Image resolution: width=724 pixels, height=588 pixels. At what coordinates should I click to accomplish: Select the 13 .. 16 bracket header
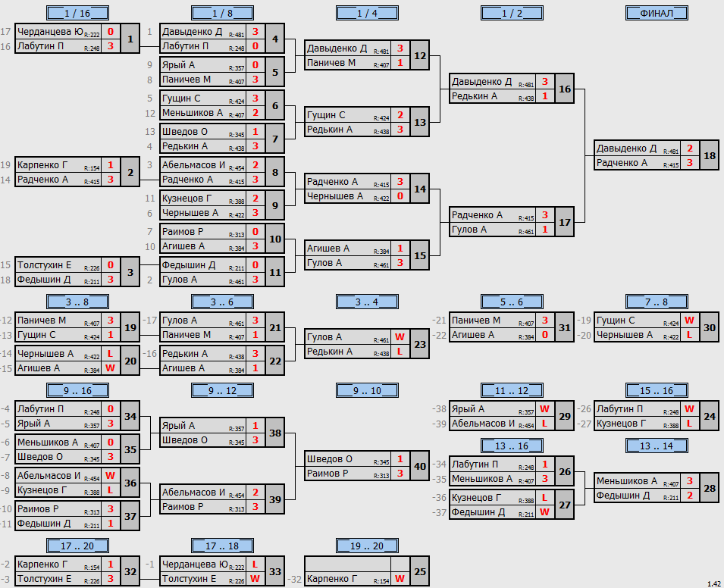(512, 446)
